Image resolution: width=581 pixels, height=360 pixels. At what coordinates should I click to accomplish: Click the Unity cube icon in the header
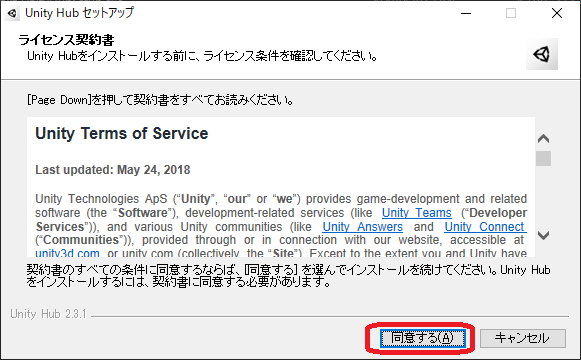[542, 54]
